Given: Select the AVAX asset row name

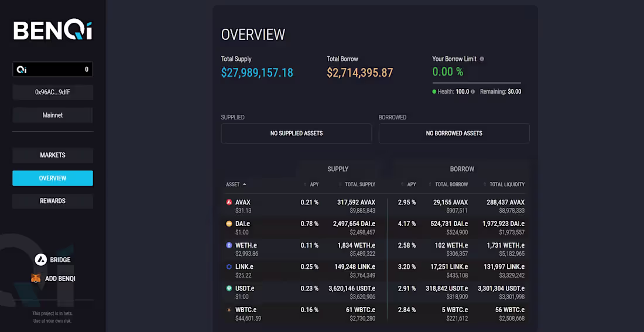Looking at the screenshot, I should click(243, 202).
